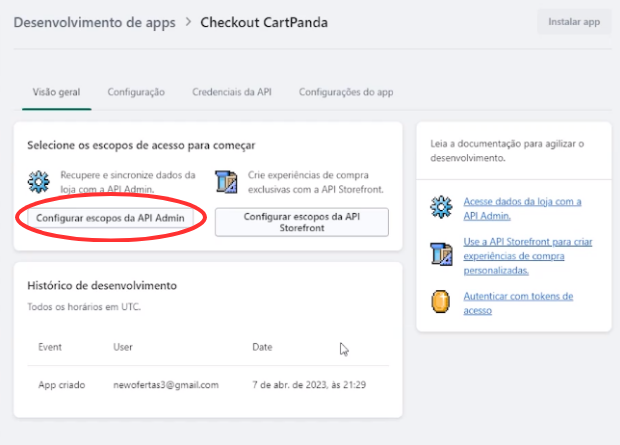Click the gear icon beside Acesse dados da loja

pos(441,207)
